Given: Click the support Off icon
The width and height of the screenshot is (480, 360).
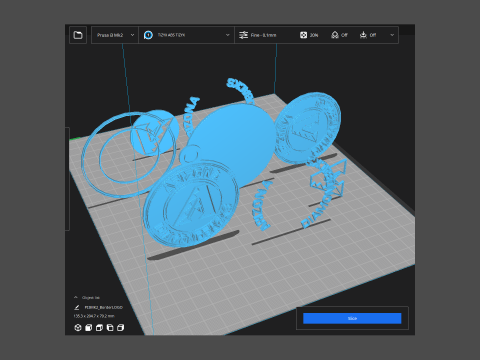Looking at the screenshot, I should (335, 35).
